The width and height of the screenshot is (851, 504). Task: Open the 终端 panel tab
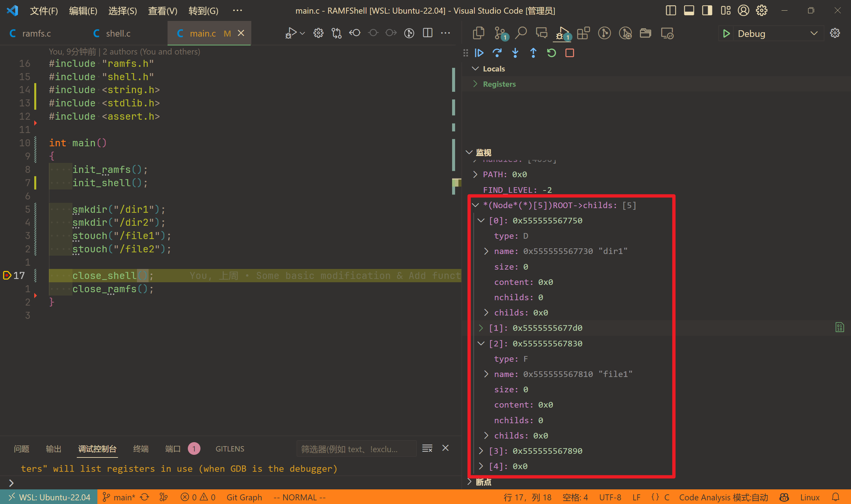click(x=141, y=448)
